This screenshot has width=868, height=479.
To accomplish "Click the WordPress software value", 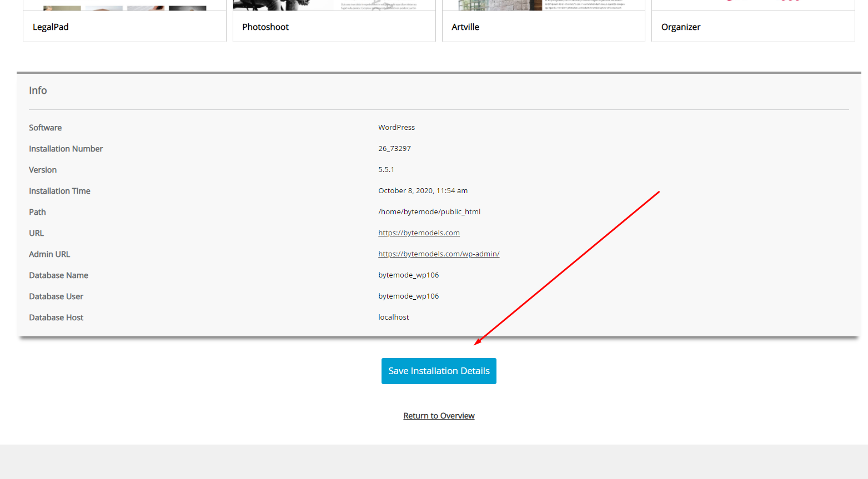I will pyautogui.click(x=397, y=127).
